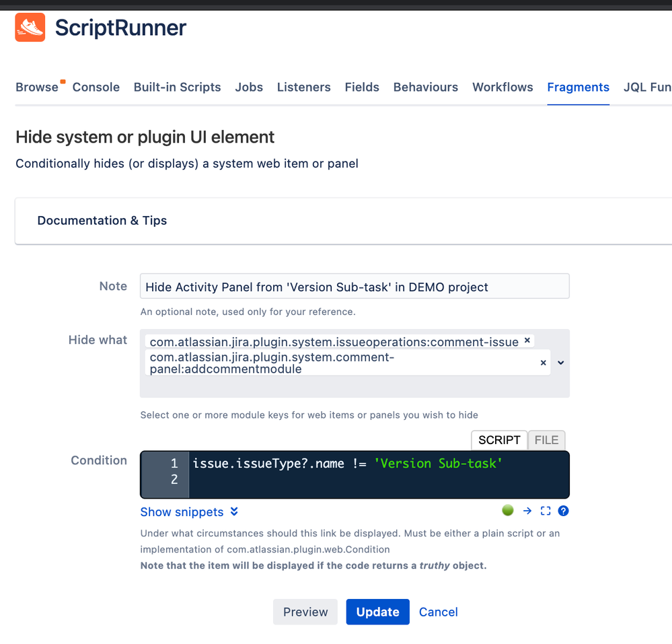The height and width of the screenshot is (644, 672).
Task: Remove the comment-issue module key
Action: [527, 340]
